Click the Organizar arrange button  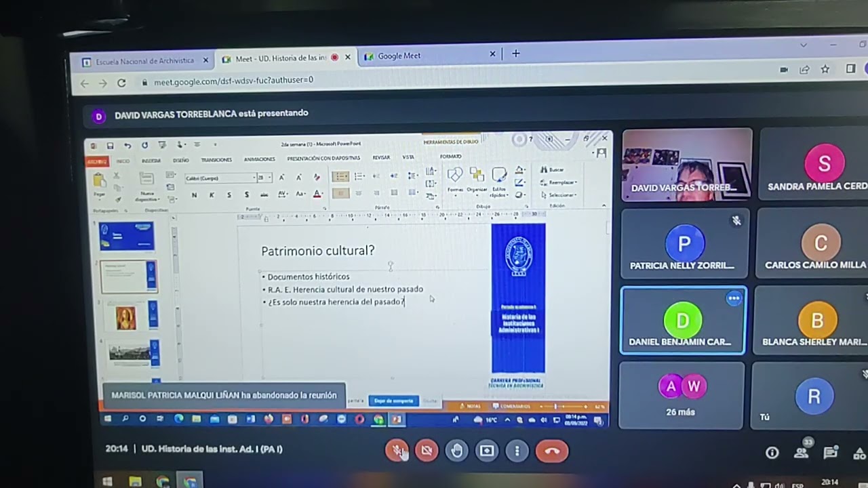click(x=477, y=180)
